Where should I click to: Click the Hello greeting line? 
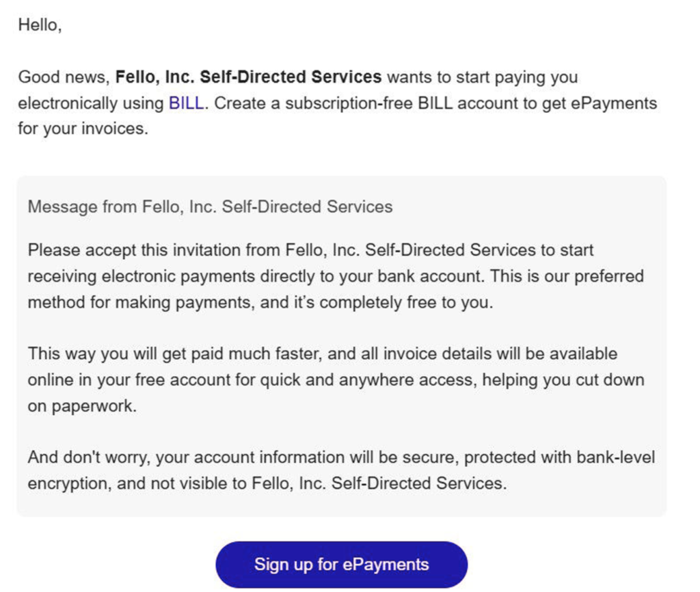38,25
